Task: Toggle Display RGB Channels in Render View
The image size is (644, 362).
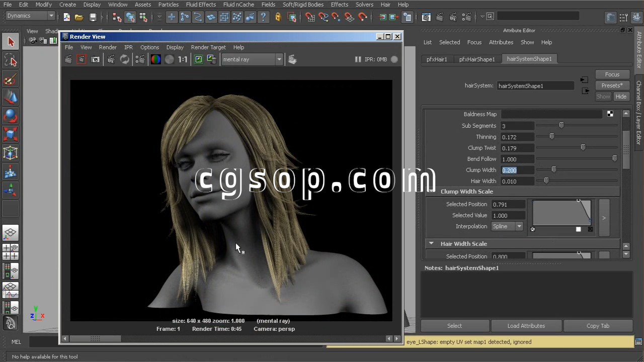Action: coord(156,59)
